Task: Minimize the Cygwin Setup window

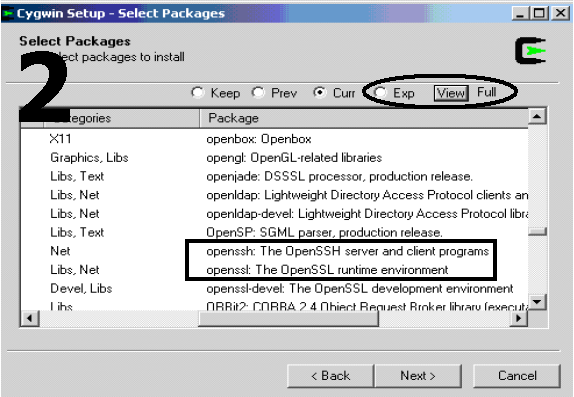Action: point(521,14)
